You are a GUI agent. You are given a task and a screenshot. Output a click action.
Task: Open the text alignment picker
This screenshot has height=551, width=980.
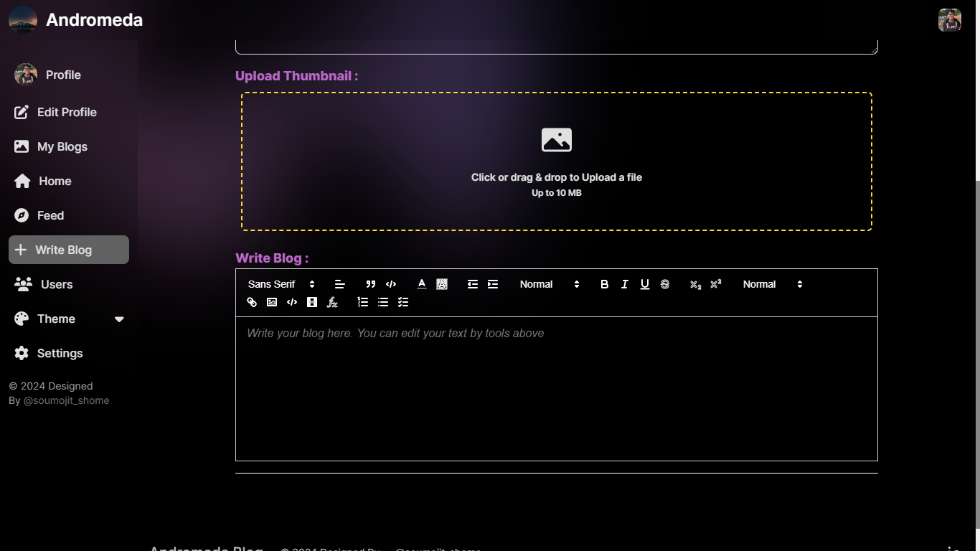[340, 284]
